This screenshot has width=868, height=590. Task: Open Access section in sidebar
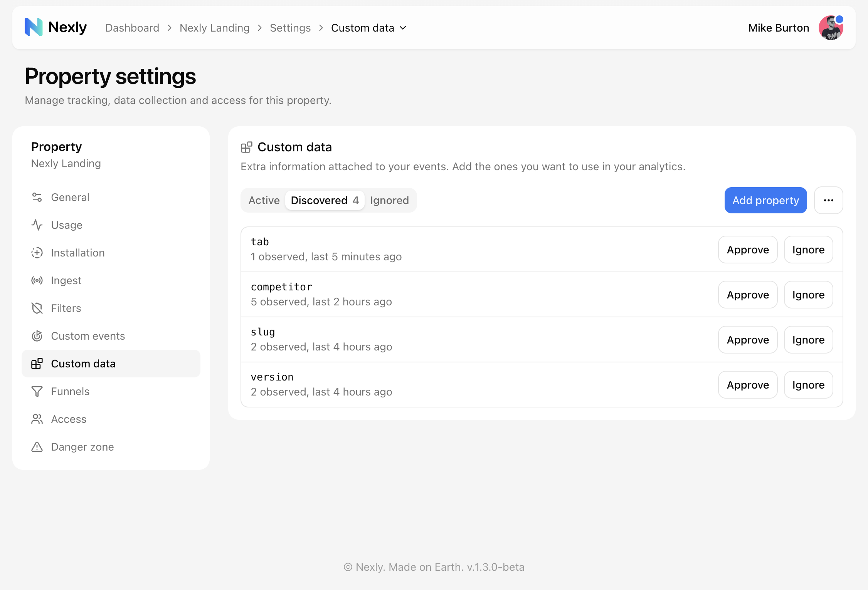[111, 419]
